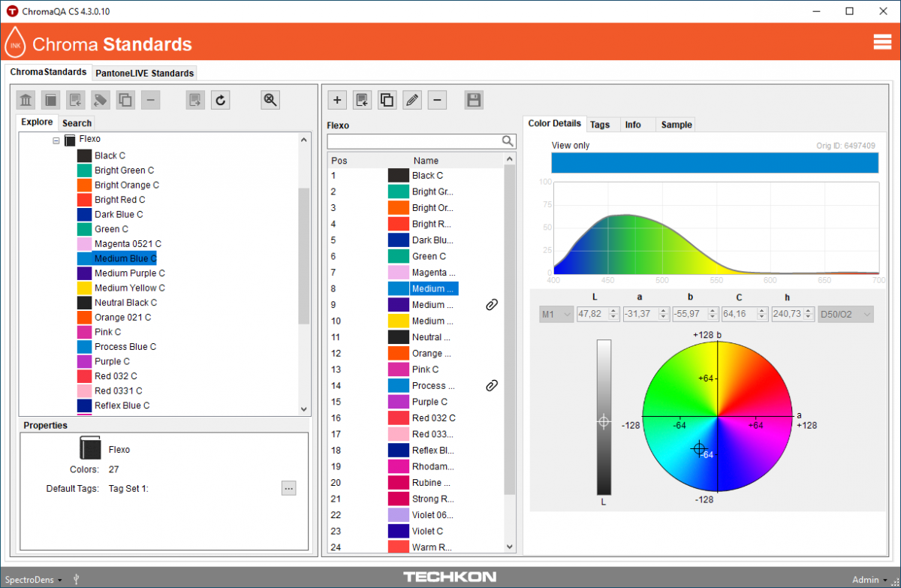Click the tag assignment icon in left toolbar
Viewport: 901px width, 588px height.
click(100, 99)
